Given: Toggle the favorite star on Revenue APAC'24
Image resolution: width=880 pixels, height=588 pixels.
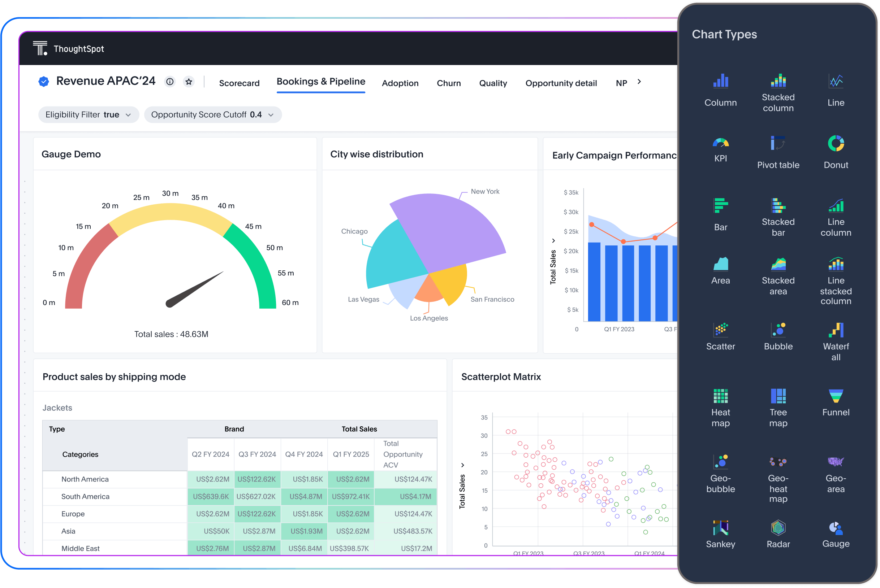Looking at the screenshot, I should [x=189, y=81].
